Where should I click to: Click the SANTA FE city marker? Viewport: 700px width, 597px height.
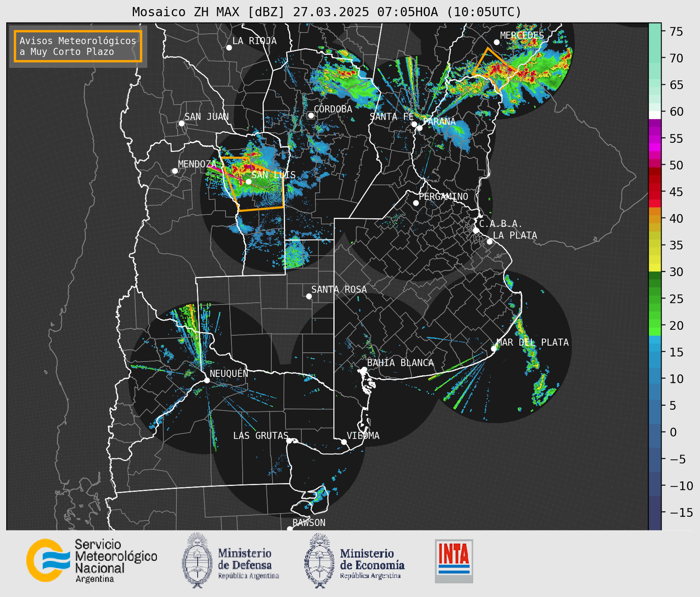pos(414,124)
